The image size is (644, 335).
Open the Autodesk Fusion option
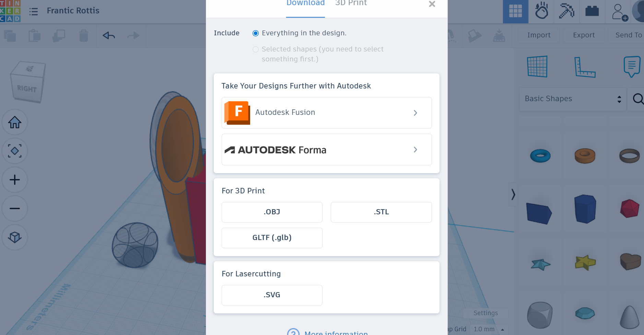(x=326, y=113)
